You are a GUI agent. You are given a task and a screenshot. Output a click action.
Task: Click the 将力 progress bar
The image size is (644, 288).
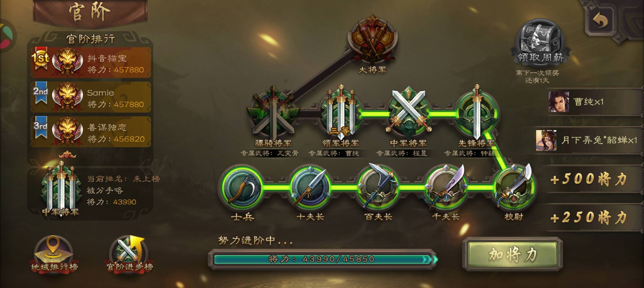(323, 259)
